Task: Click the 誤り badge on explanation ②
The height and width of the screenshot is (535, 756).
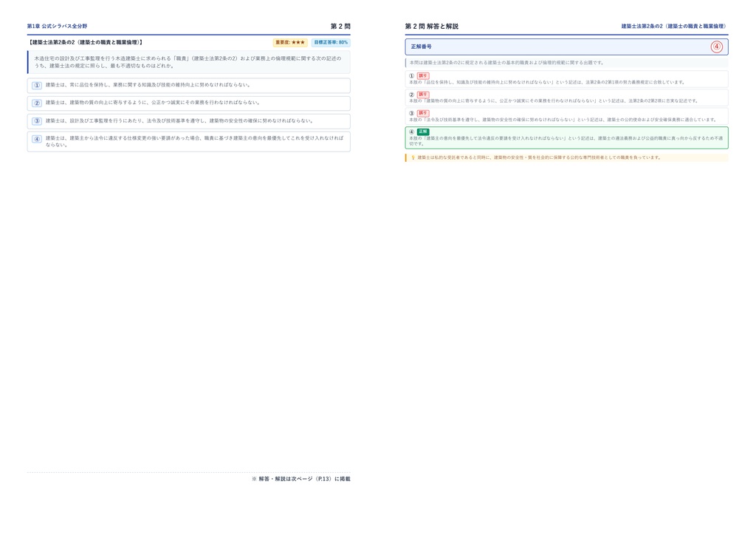Action: click(x=423, y=95)
